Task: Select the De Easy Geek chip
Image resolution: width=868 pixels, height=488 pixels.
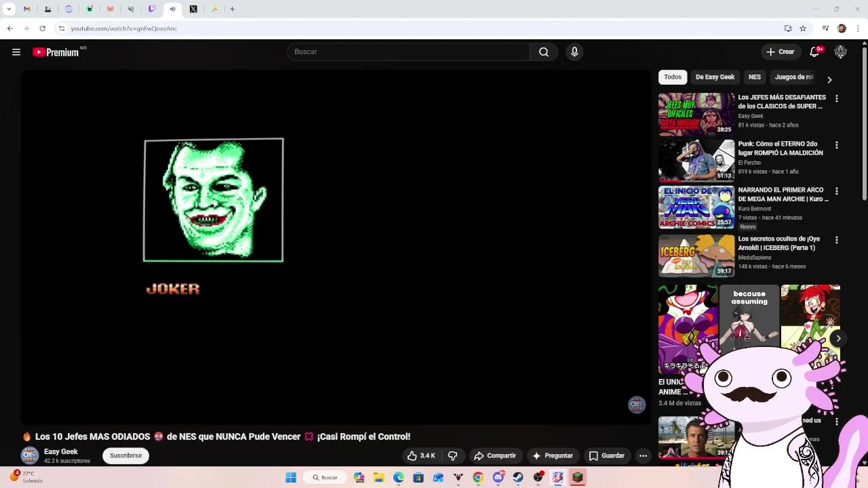Action: [715, 77]
